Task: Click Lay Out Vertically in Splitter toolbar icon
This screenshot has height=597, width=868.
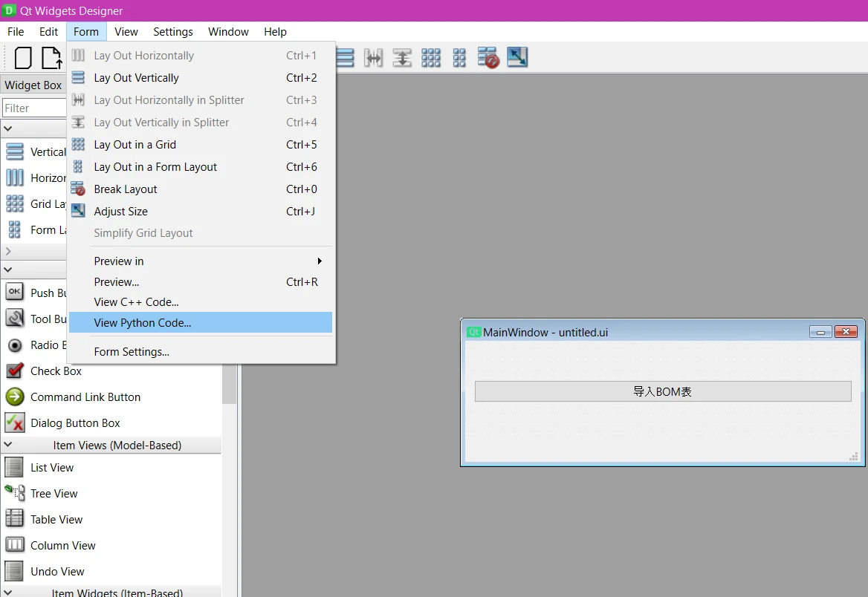Action: click(x=403, y=57)
